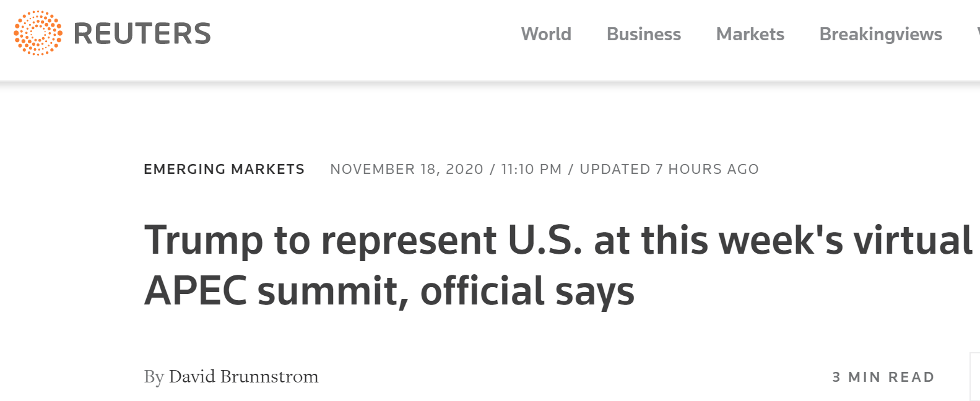Click 'U.S.' in the article headline
Viewport: 980px width, 401px height.
click(x=545, y=240)
